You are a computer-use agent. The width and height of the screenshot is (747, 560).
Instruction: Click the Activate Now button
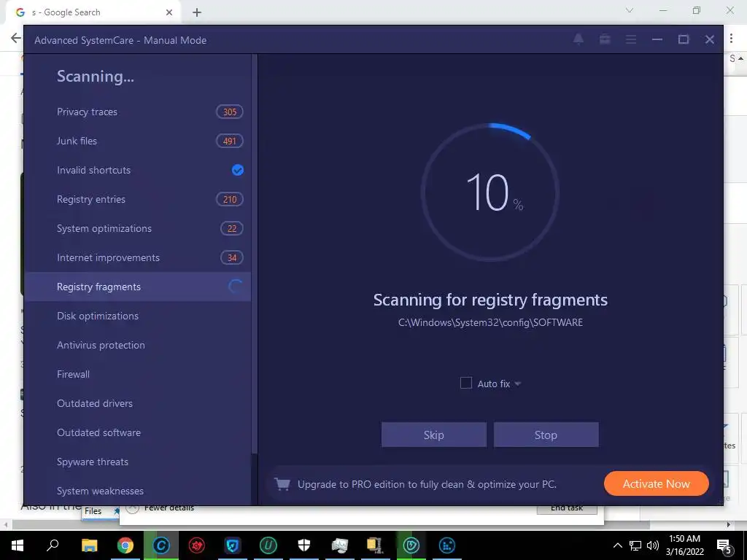coord(656,484)
